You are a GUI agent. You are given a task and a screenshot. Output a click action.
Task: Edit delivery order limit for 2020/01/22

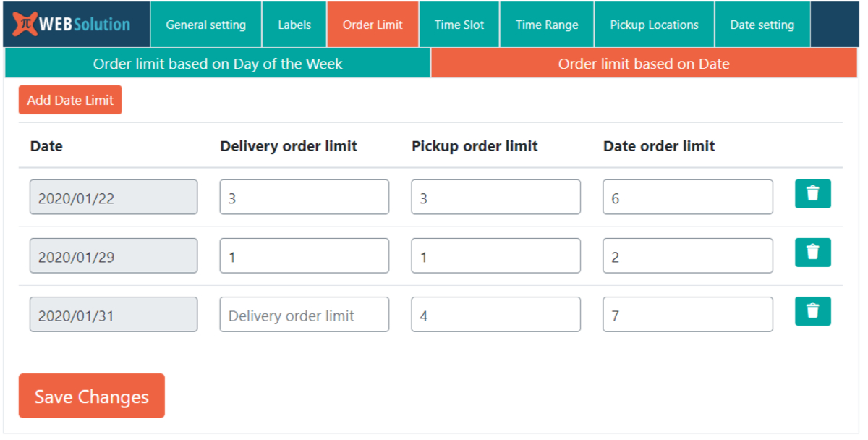(305, 197)
